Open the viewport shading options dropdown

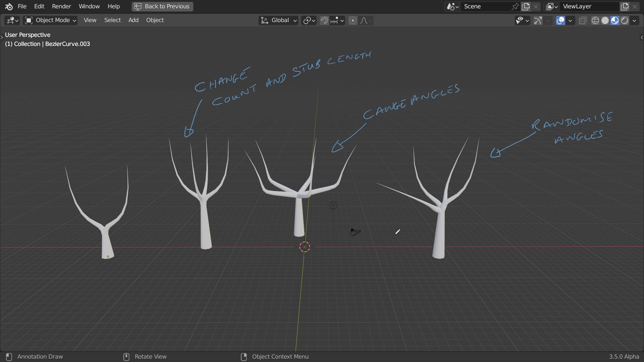[634, 20]
